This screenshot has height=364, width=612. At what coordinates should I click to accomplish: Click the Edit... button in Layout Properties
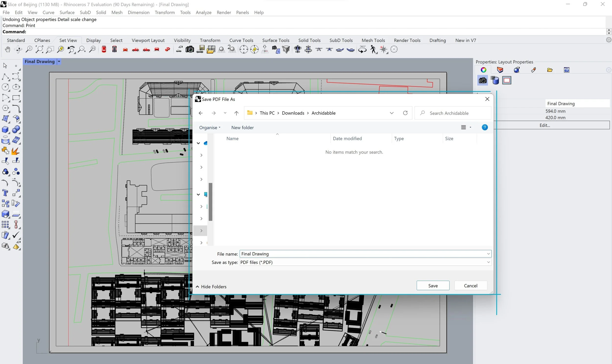coord(544,125)
